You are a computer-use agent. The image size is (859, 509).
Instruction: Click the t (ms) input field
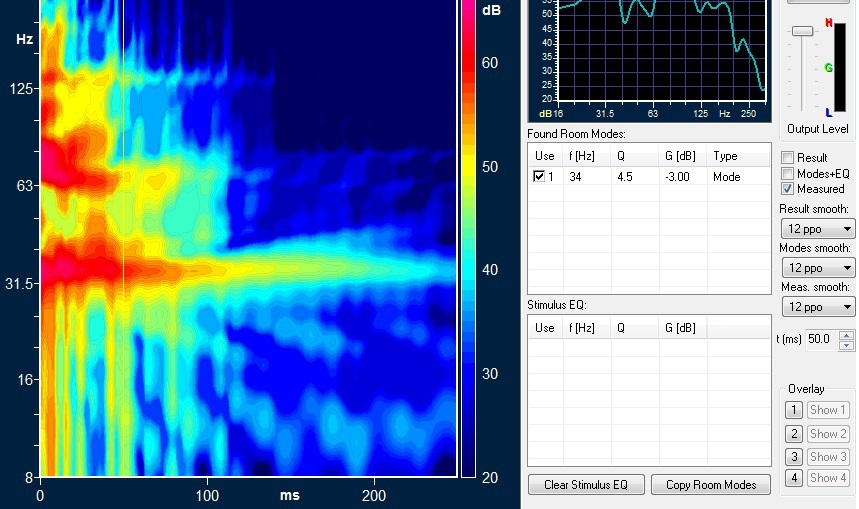pos(820,340)
